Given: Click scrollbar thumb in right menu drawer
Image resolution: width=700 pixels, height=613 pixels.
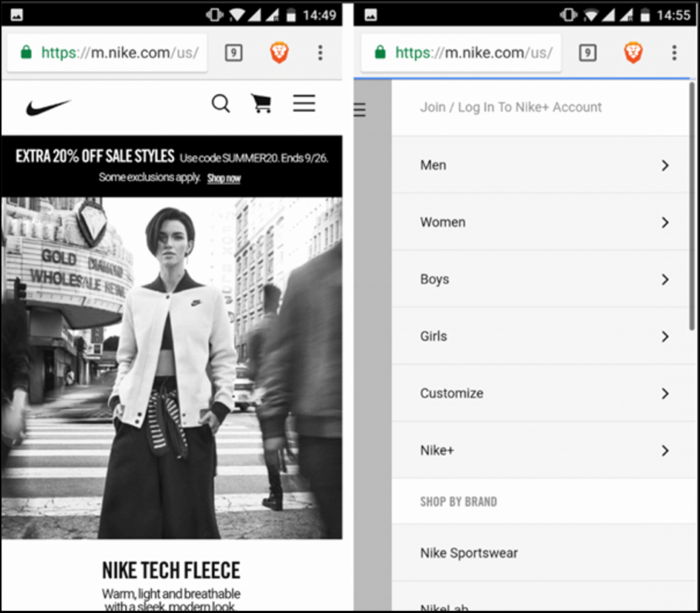Looking at the screenshot, I should pos(692,205).
